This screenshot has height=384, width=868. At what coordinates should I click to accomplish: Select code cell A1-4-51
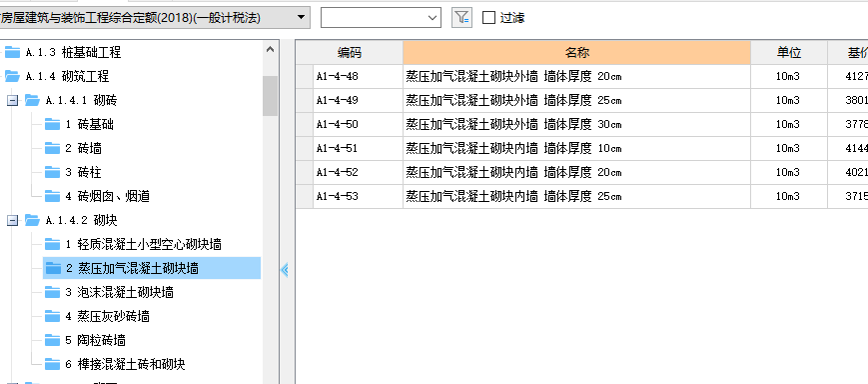[359, 149]
